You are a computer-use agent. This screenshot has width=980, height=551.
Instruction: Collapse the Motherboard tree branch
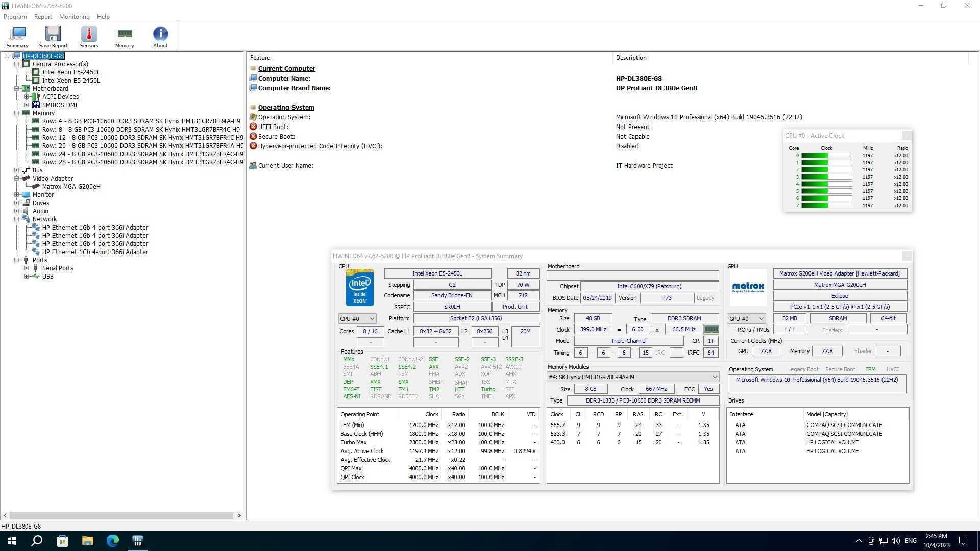(x=17, y=89)
